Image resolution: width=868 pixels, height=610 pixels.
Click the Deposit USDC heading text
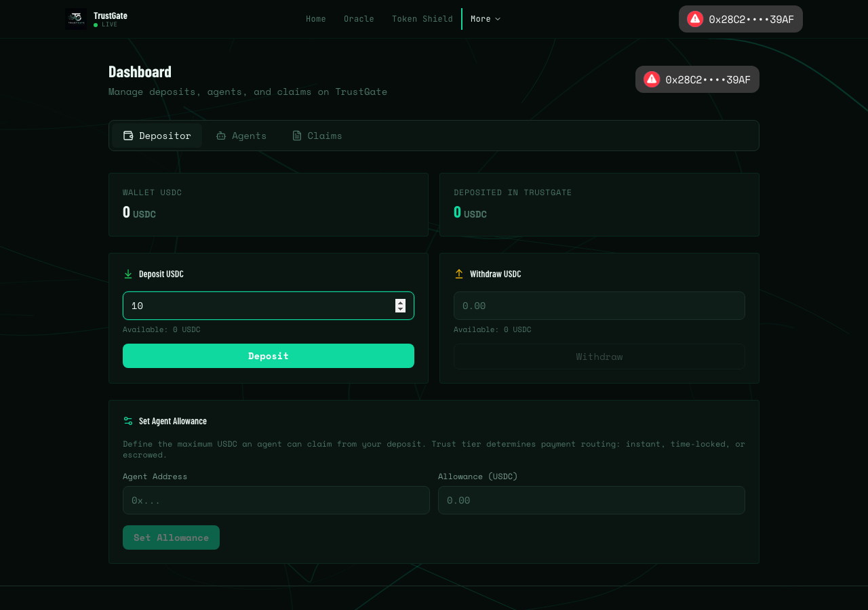click(161, 274)
